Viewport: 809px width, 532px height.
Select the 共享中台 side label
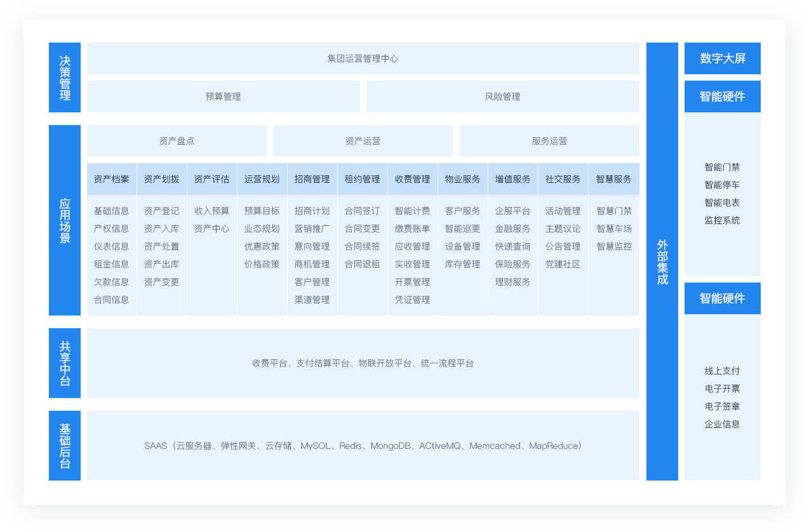[65, 363]
